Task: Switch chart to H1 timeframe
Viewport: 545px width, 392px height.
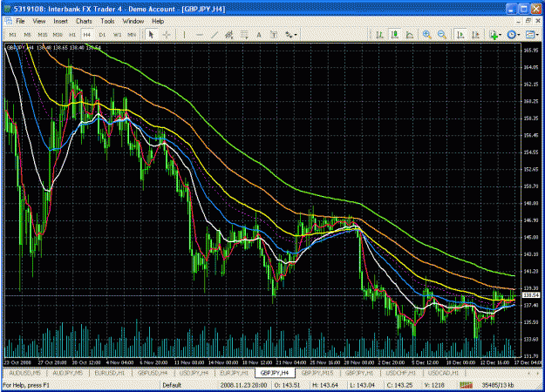Action: coord(72,35)
